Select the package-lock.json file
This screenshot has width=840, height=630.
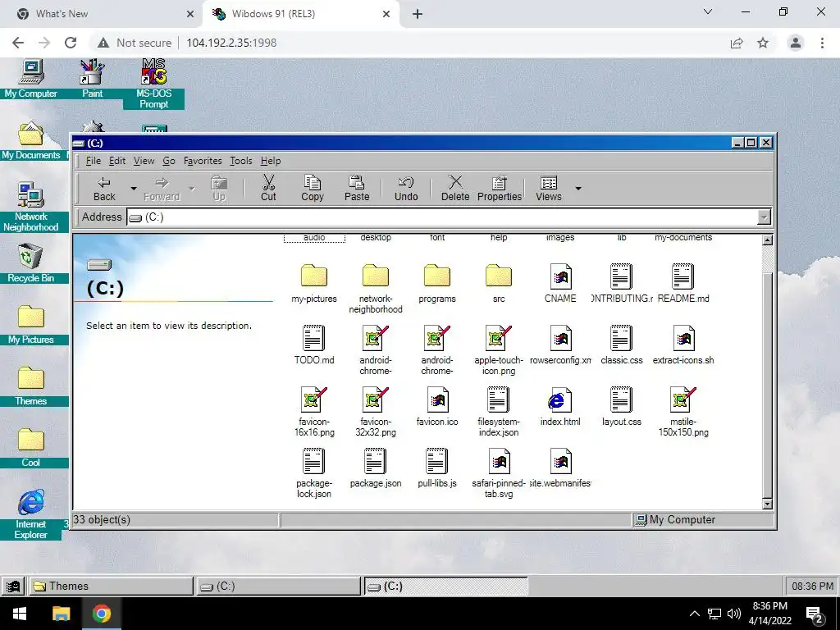tap(314, 473)
